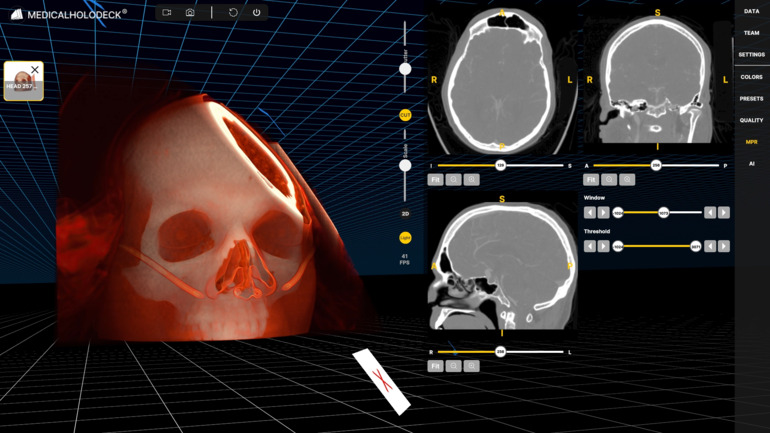This screenshot has width=770, height=433.
Task: Click the Threshold label
Action: [597, 231]
